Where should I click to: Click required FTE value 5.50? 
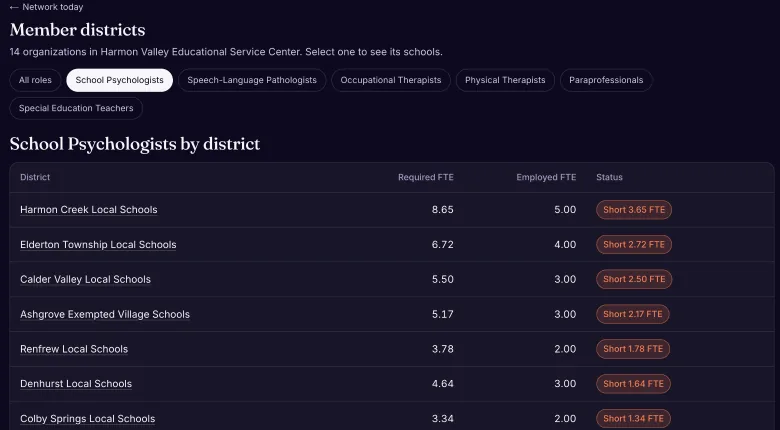[x=443, y=279]
